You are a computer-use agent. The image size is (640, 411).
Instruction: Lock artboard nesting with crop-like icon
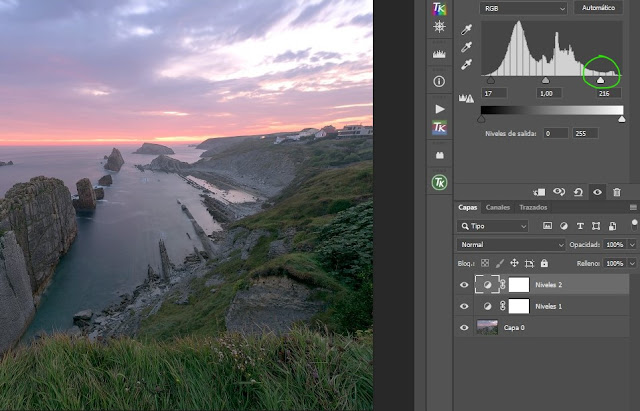click(529, 263)
